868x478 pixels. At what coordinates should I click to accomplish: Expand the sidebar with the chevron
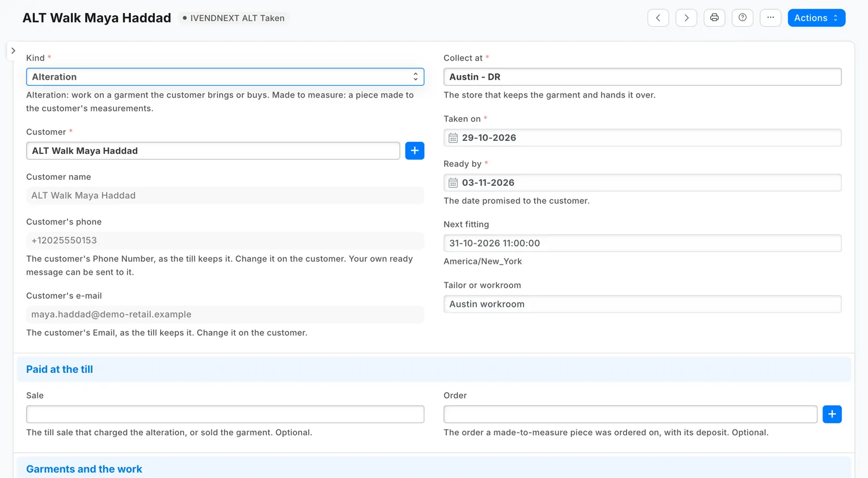click(13, 50)
